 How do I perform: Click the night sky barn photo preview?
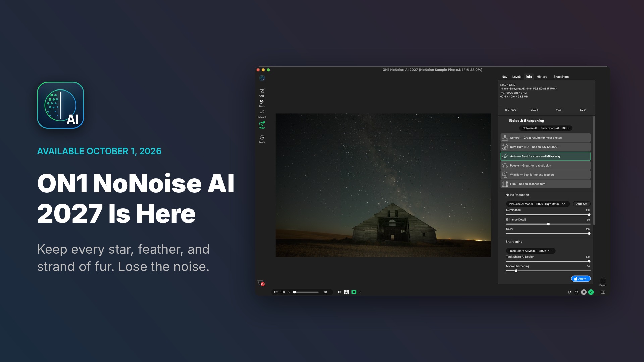pyautogui.click(x=383, y=185)
